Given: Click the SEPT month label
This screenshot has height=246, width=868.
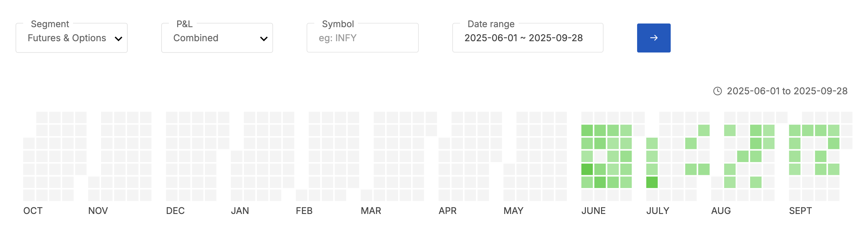Looking at the screenshot, I should pyautogui.click(x=800, y=211).
